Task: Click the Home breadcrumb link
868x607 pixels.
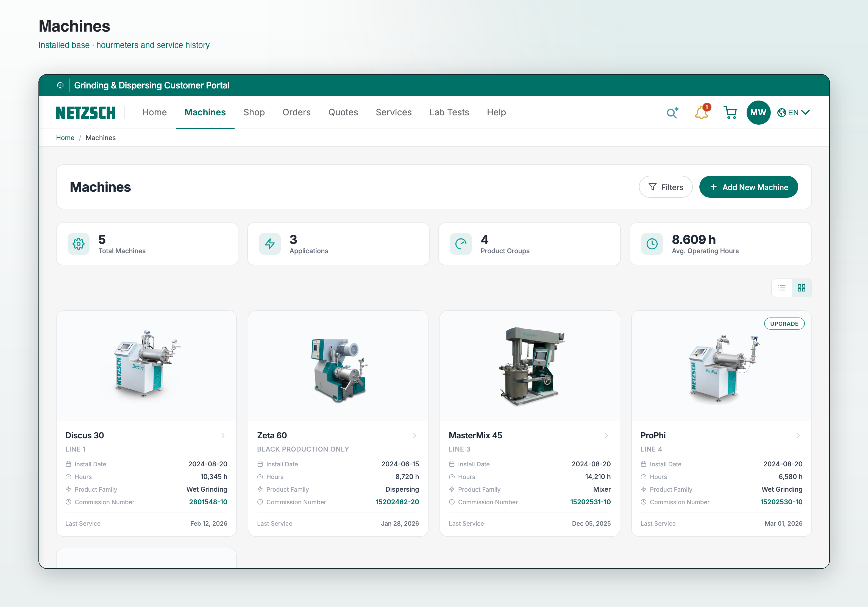Action: click(x=65, y=138)
